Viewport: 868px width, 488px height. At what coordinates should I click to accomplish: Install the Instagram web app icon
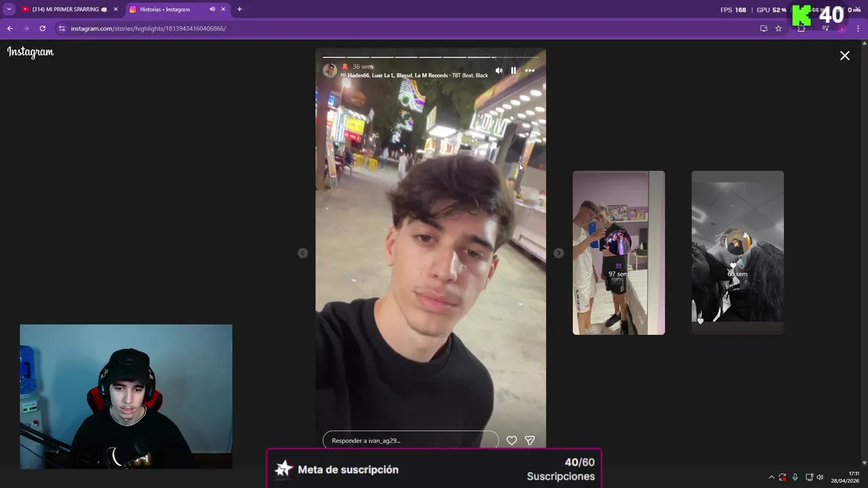click(x=764, y=28)
